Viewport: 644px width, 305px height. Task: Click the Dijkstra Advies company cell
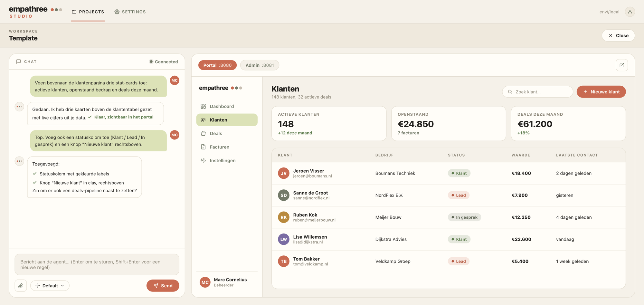pyautogui.click(x=391, y=239)
